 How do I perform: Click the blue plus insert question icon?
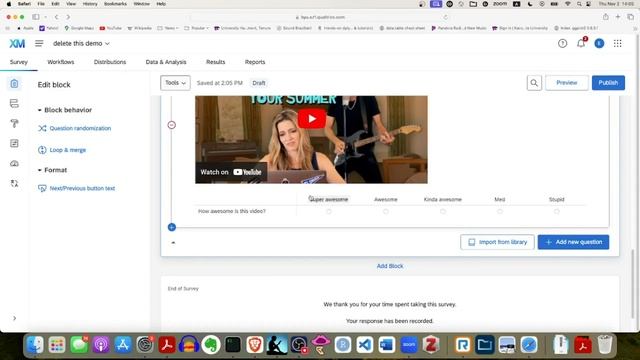(172, 227)
